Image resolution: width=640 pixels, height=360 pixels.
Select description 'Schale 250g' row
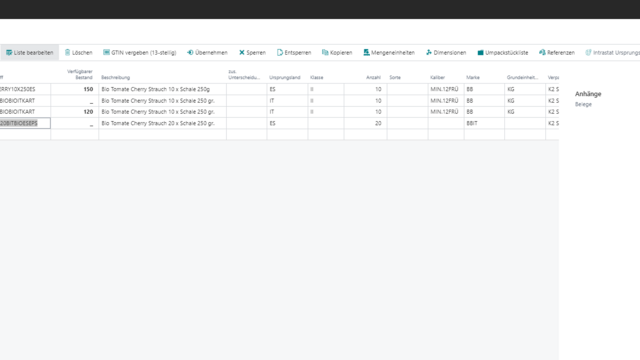click(156, 89)
